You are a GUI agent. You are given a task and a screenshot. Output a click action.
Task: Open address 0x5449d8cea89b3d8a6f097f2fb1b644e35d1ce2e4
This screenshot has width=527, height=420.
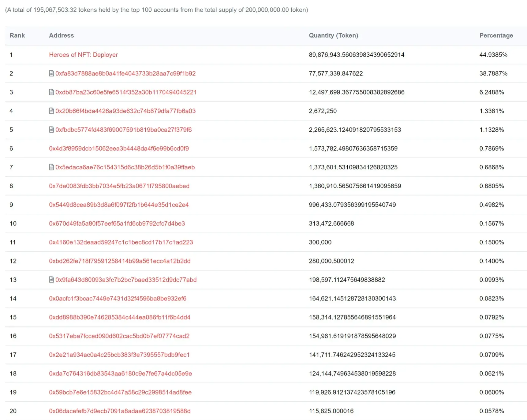(x=119, y=205)
